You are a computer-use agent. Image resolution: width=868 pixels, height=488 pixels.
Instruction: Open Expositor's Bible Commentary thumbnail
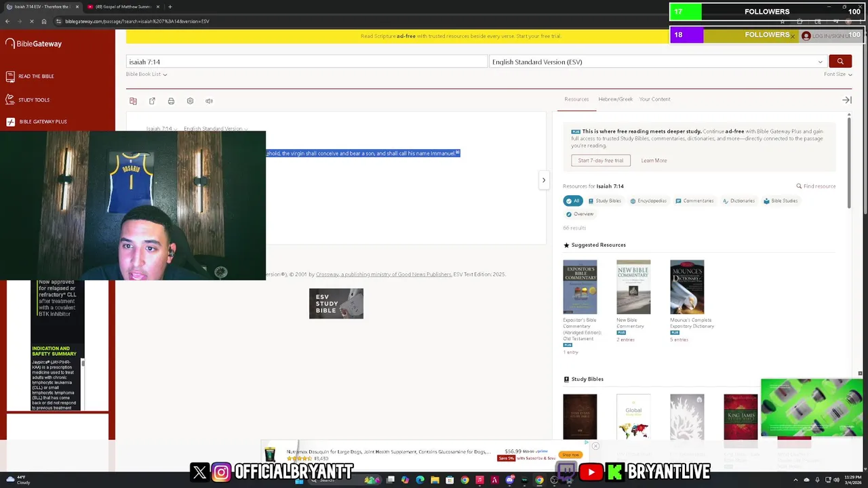click(580, 287)
